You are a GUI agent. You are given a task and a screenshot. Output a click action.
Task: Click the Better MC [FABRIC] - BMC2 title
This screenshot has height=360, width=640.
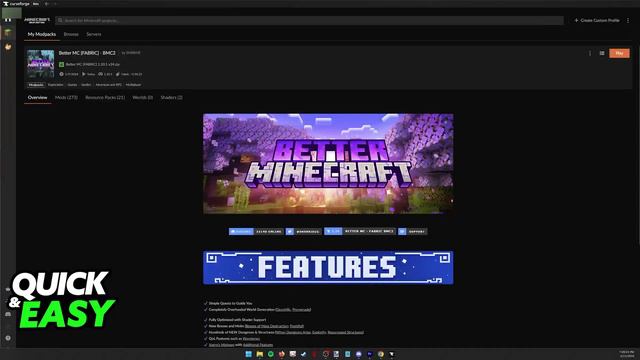tap(87, 53)
